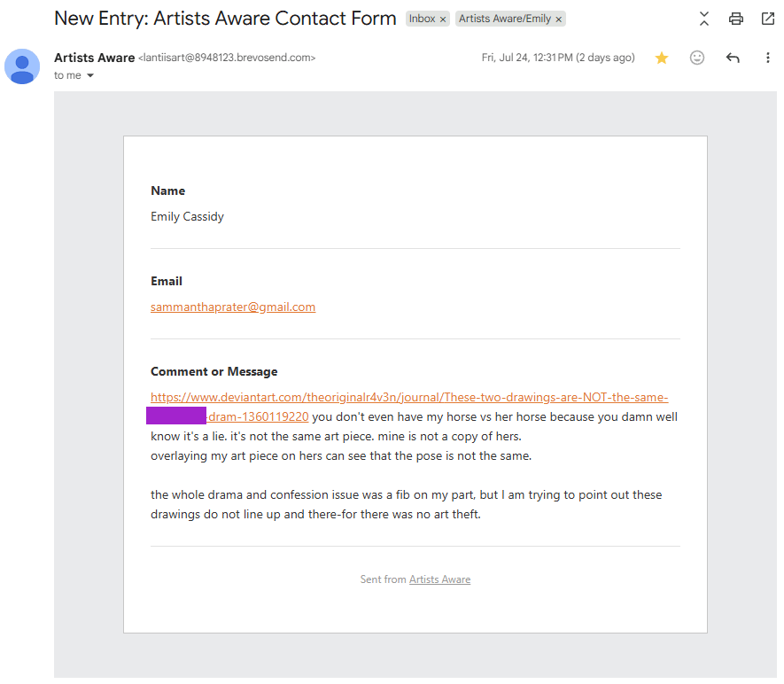Open email in a new window

click(767, 19)
